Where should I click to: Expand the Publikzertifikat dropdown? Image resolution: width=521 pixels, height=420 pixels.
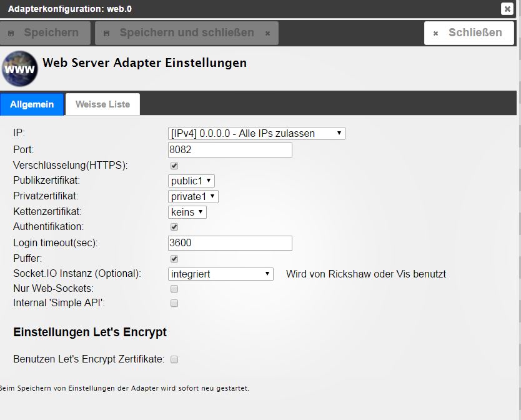(191, 181)
